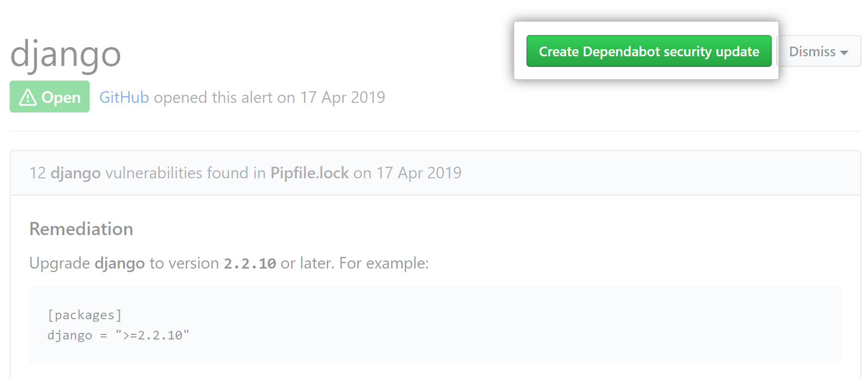Click the caret arrow beside Dismiss

(x=844, y=53)
